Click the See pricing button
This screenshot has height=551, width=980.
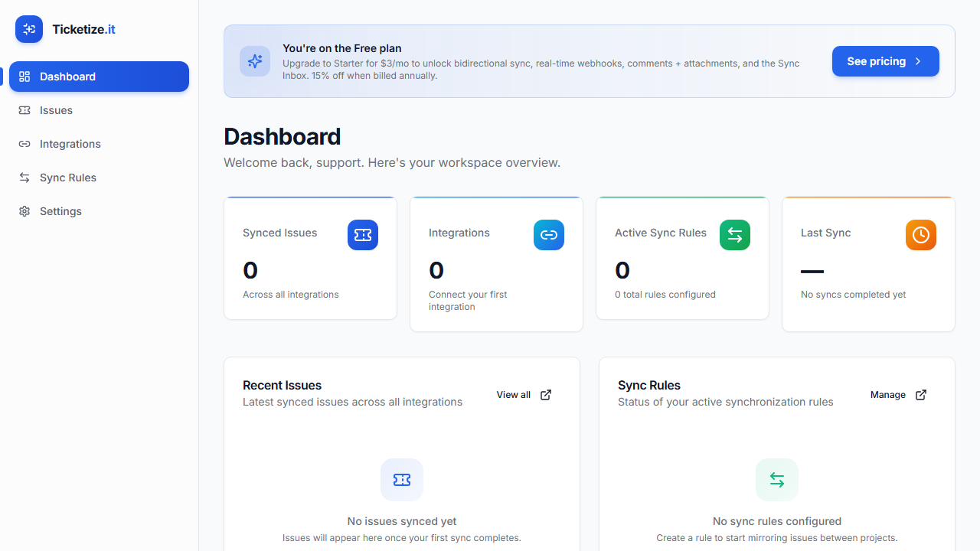(886, 61)
